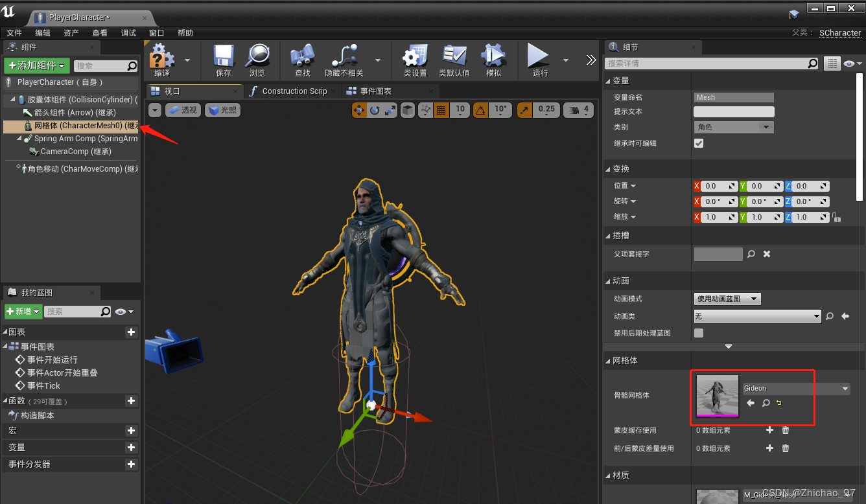Add a new 变量 with plus button

pos(132,448)
